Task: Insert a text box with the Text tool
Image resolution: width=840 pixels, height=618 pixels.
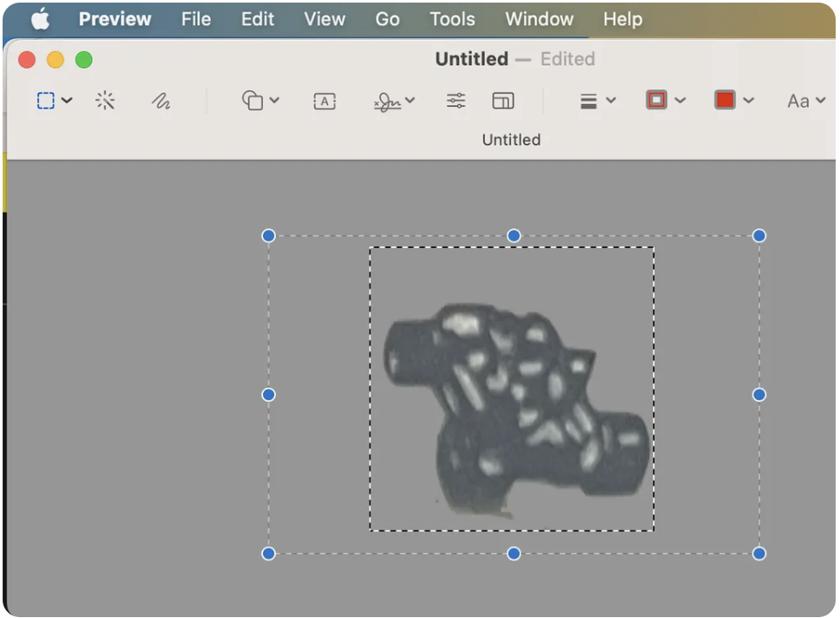Action: click(325, 101)
